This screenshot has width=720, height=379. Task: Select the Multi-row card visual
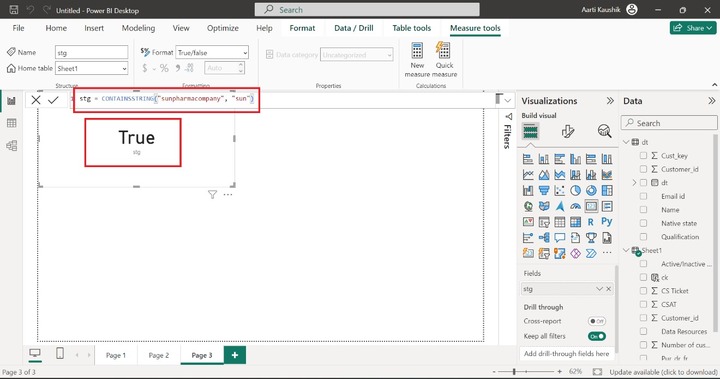point(607,206)
